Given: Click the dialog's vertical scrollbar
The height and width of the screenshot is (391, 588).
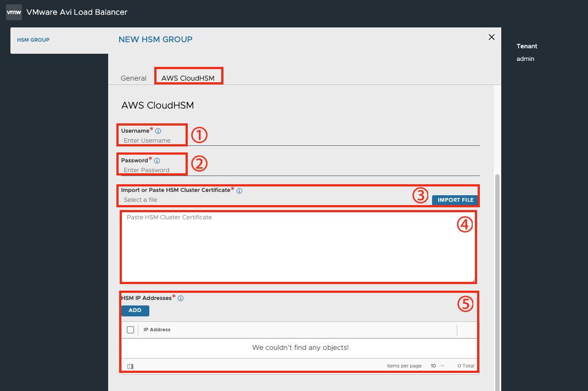Looking at the screenshot, I should click(497, 283).
